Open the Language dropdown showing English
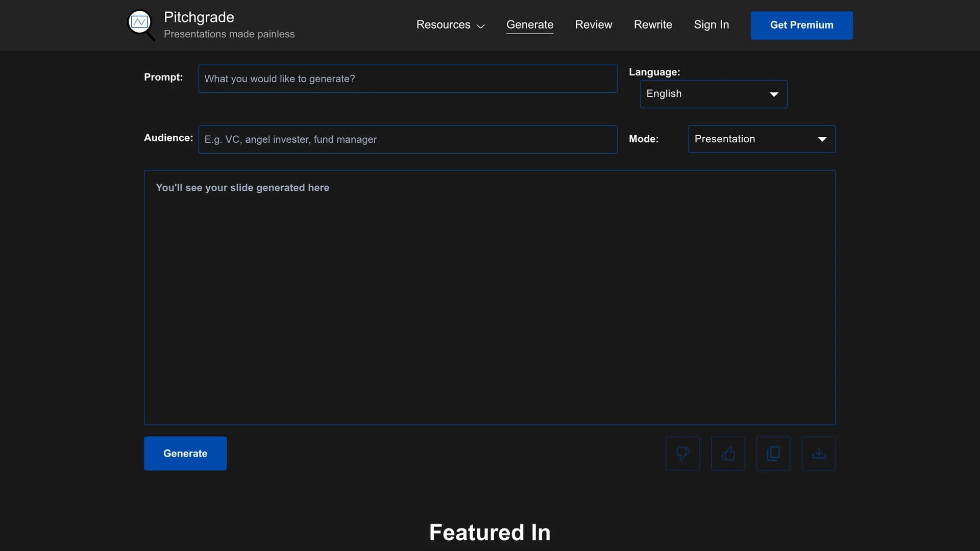The height and width of the screenshot is (551, 980). pos(714,94)
